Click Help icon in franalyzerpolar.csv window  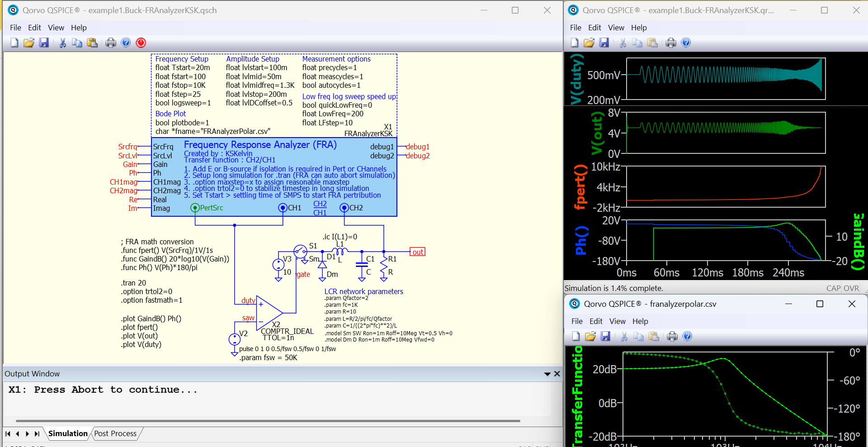[x=688, y=336]
